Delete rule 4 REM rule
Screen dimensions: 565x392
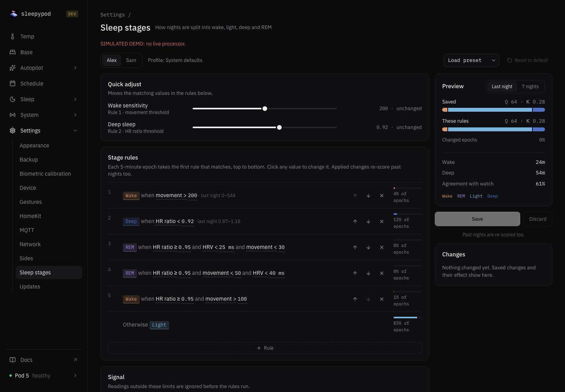point(382,273)
